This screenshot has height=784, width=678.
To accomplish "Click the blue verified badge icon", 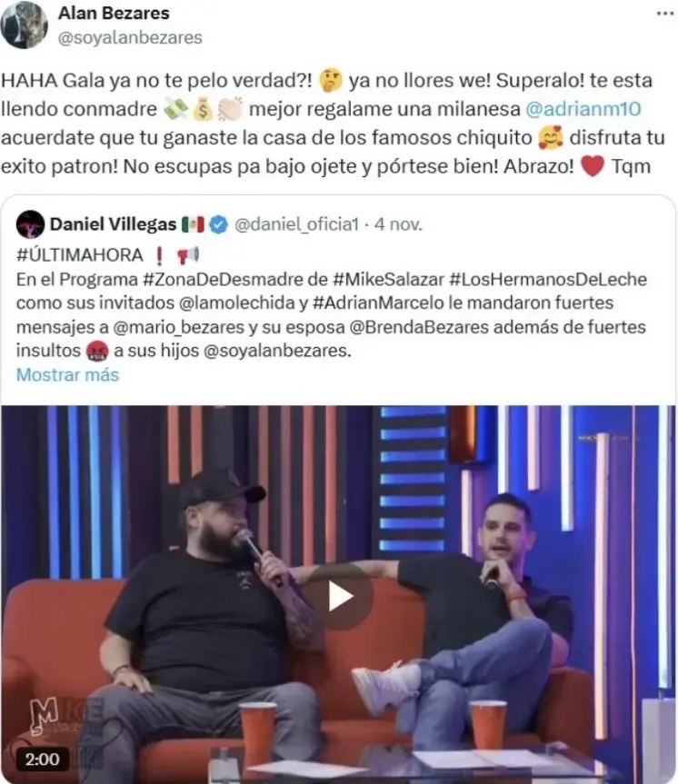I will click(x=218, y=224).
